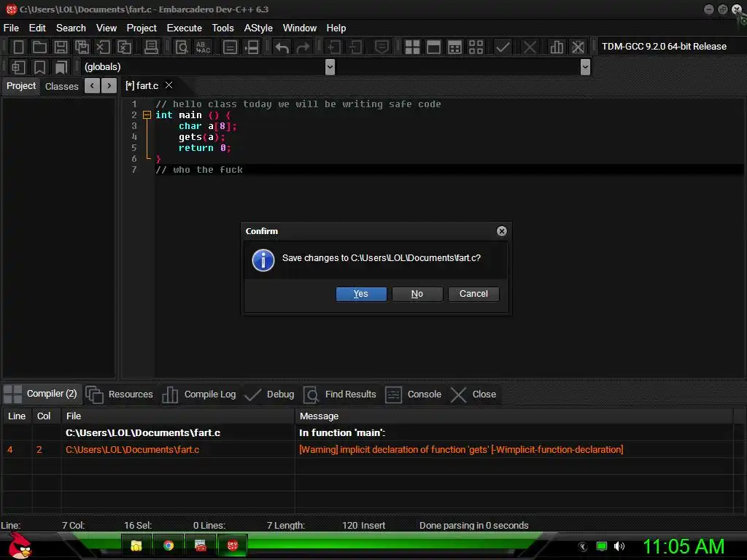Click the Insert snippet icon in second toolbar

click(18, 67)
